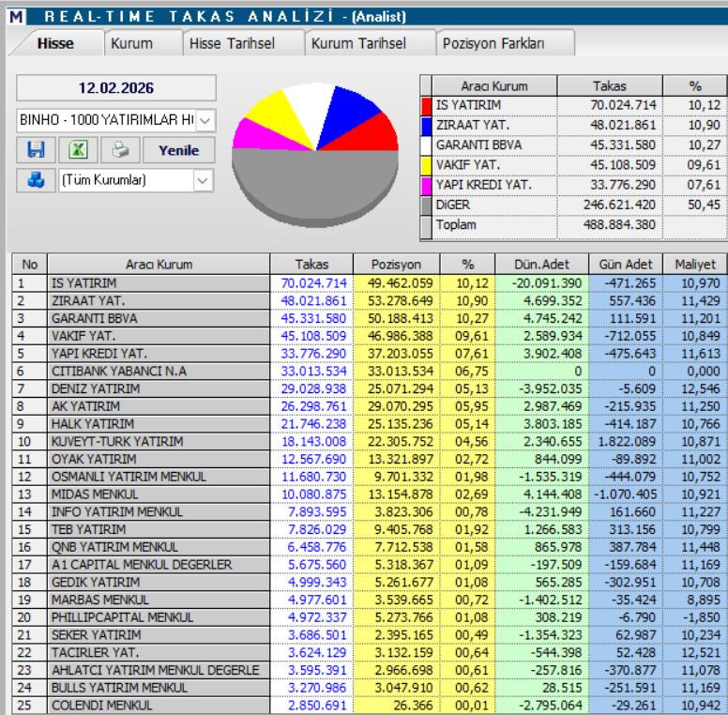Select the MARBAS MENKUL row
The image size is (728, 715).
pyautogui.click(x=370, y=600)
